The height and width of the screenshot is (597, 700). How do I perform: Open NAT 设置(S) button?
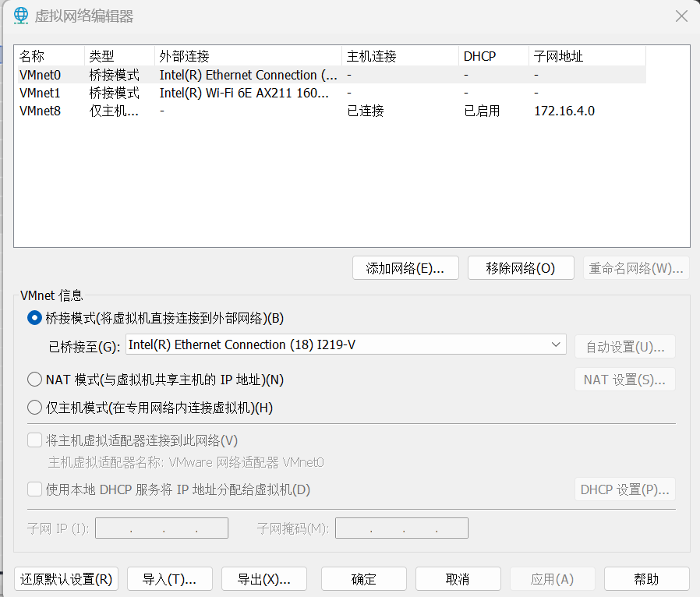[x=625, y=380]
